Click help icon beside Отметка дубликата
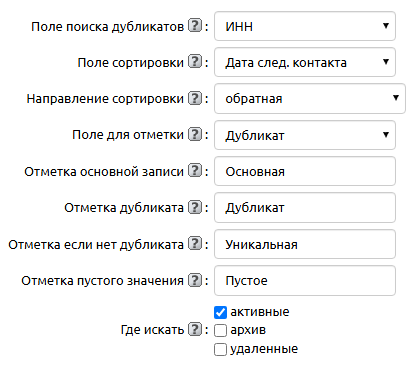The height and width of the screenshot is (366, 418). tap(195, 207)
